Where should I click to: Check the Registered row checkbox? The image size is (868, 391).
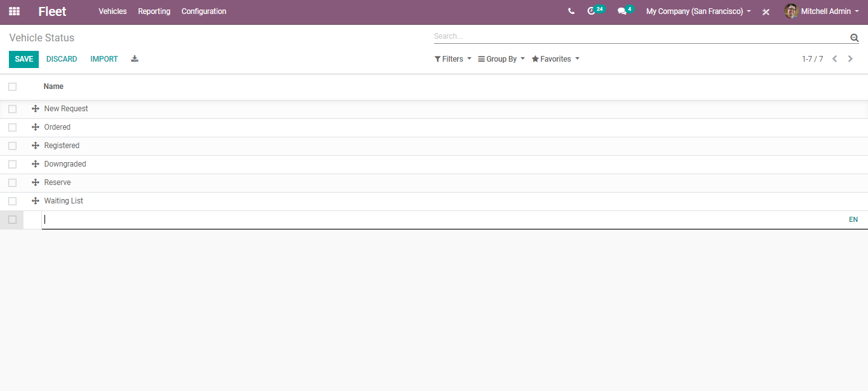pos(12,146)
